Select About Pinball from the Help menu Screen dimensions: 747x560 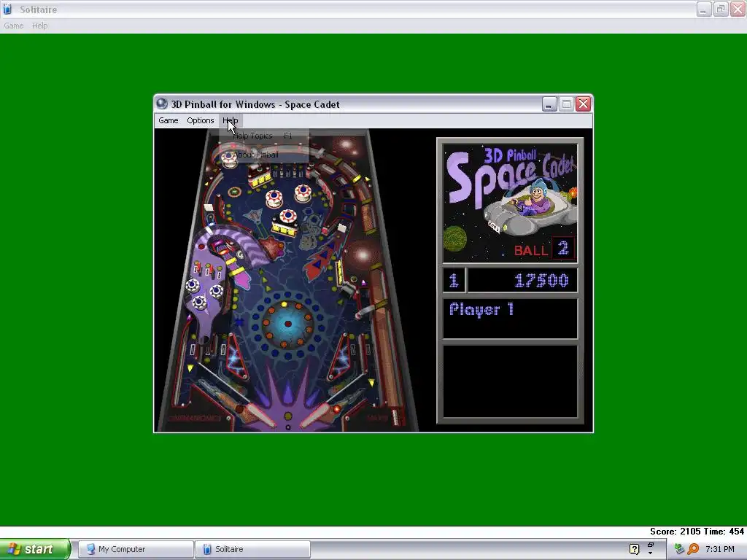click(x=263, y=155)
